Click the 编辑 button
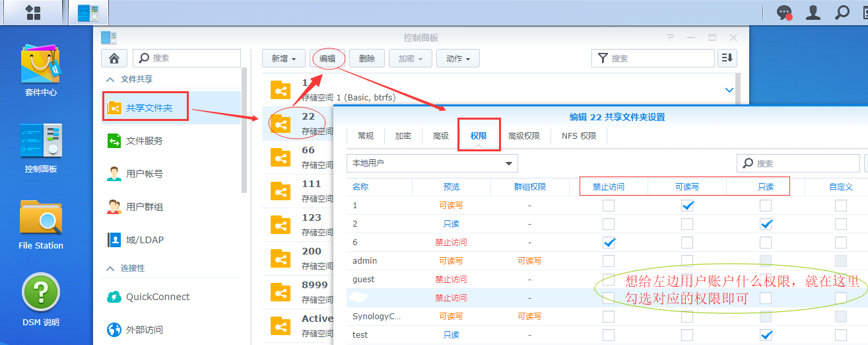 click(327, 58)
